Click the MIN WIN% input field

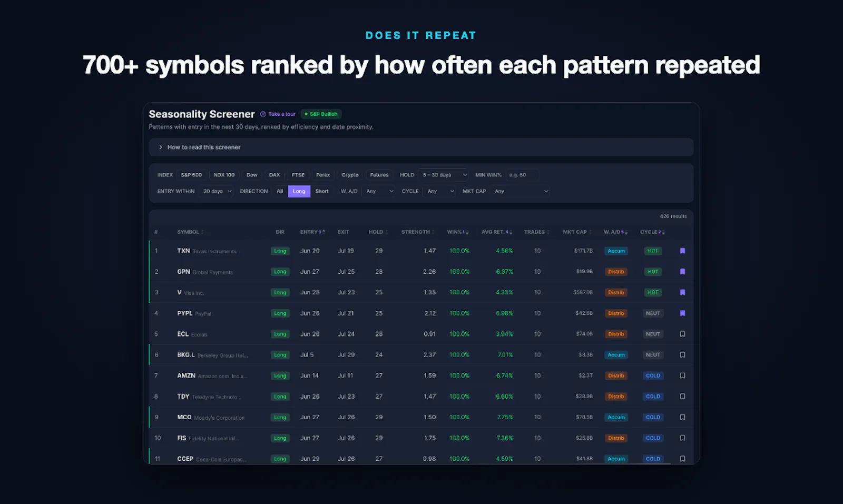coord(522,175)
